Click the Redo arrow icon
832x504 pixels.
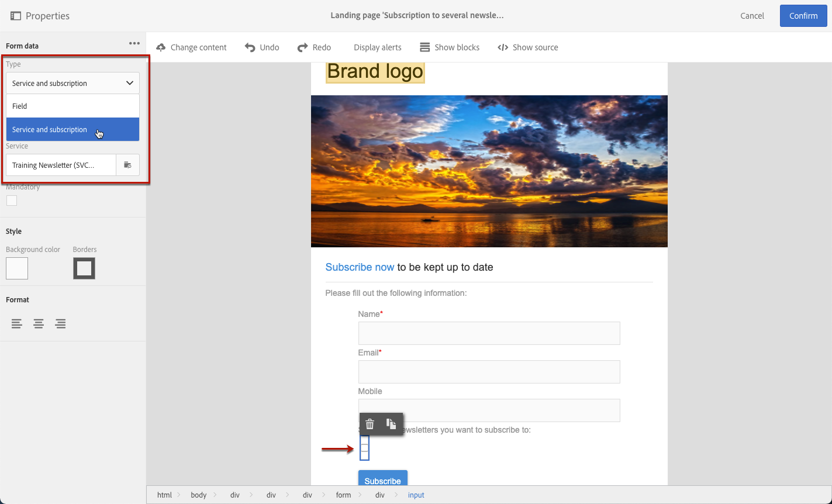click(302, 47)
